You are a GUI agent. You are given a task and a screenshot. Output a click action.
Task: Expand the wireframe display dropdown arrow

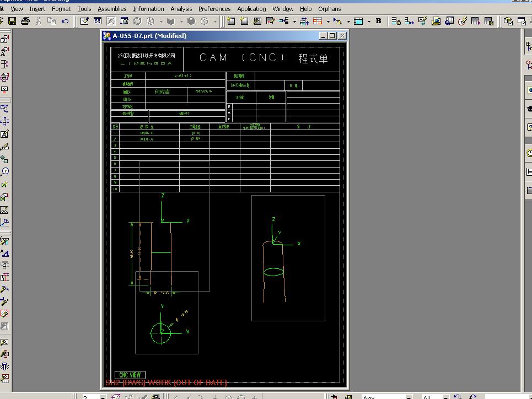point(161,21)
